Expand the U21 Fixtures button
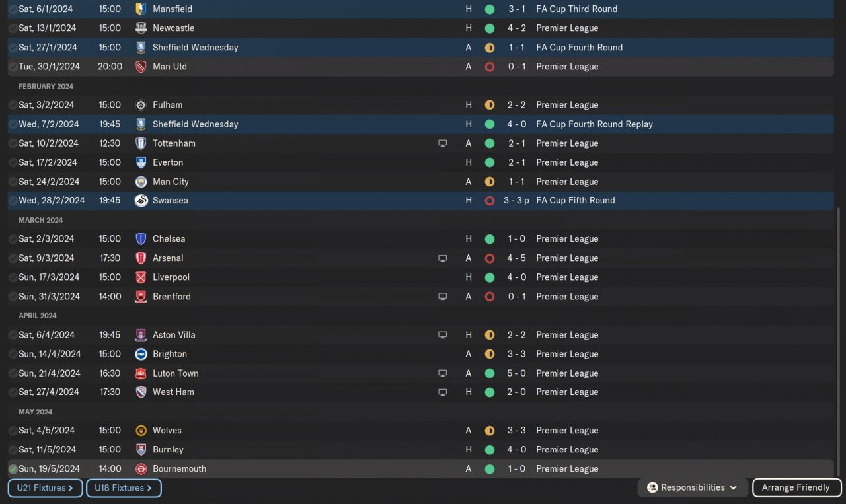The width and height of the screenshot is (846, 504). (45, 488)
